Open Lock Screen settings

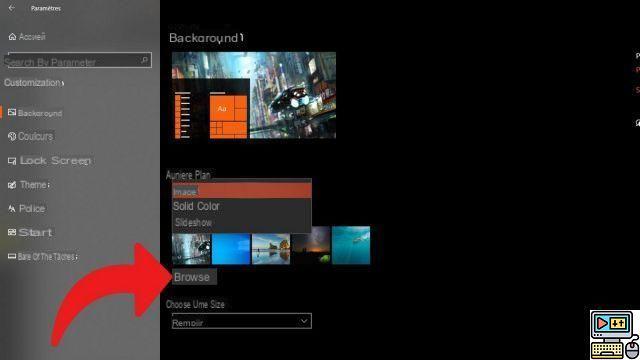pyautogui.click(x=49, y=161)
